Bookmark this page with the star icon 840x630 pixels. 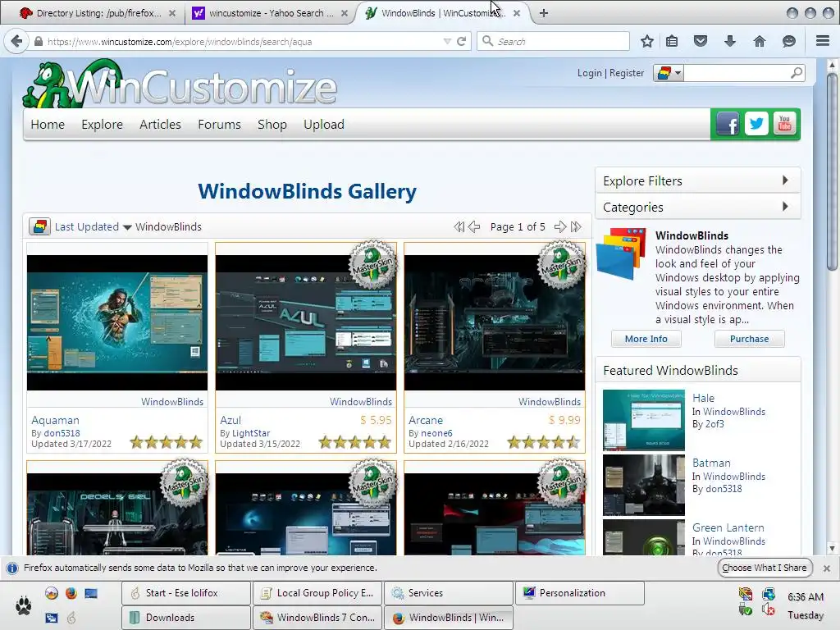tap(647, 41)
